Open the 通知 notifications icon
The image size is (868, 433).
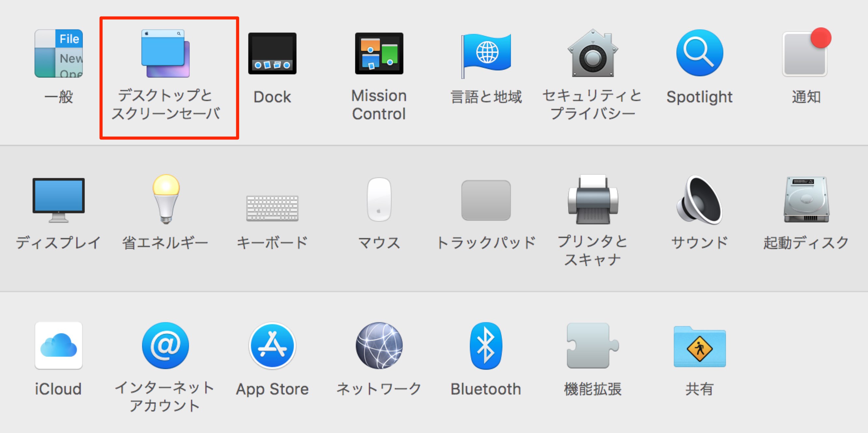pos(806,52)
